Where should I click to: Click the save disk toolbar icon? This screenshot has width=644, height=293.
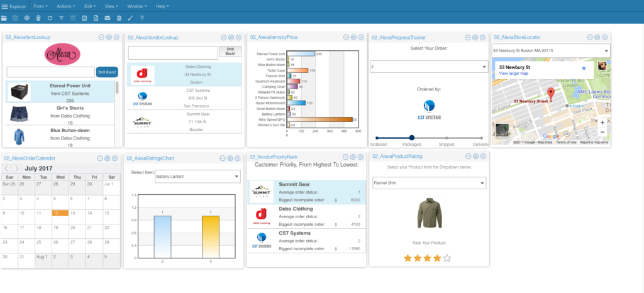pos(16,18)
